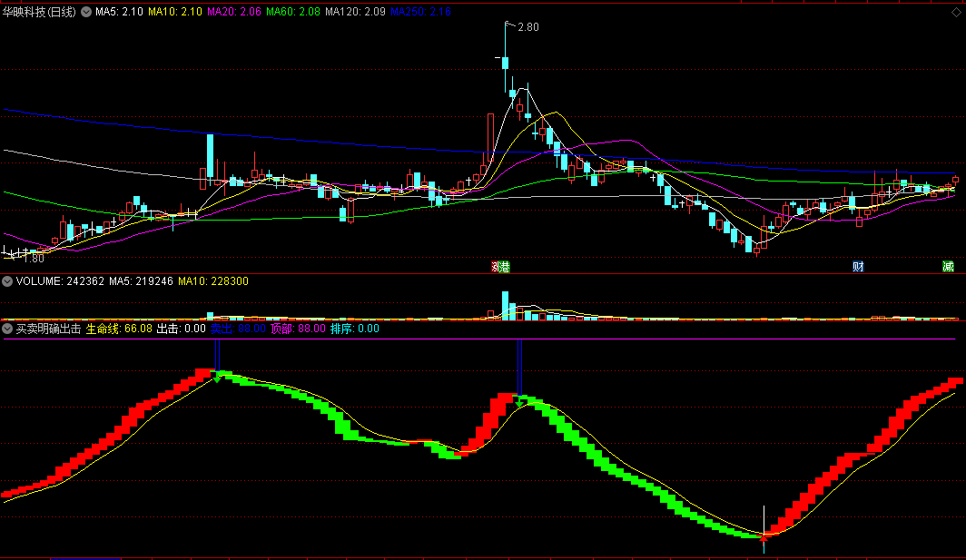The width and height of the screenshot is (966, 560).
Task: Expand the VOLUME panel options menu
Action: point(7,281)
